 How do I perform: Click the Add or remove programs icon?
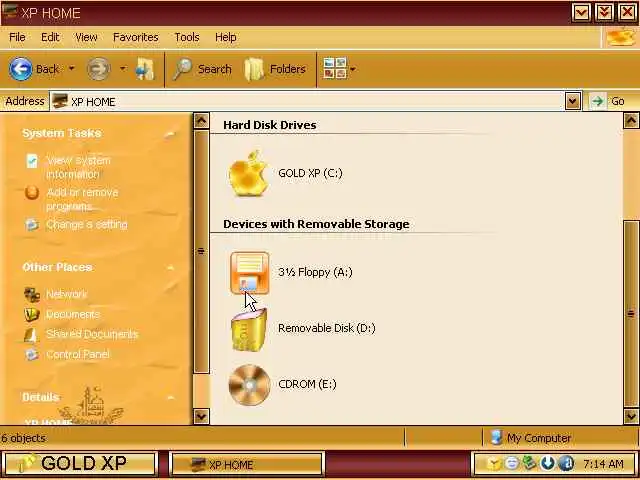pos(32,193)
